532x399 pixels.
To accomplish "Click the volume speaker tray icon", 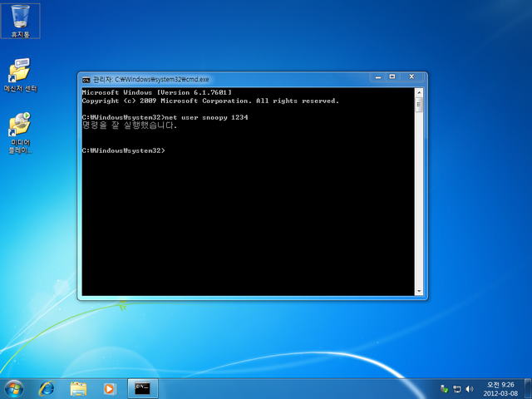I will 470,388.
